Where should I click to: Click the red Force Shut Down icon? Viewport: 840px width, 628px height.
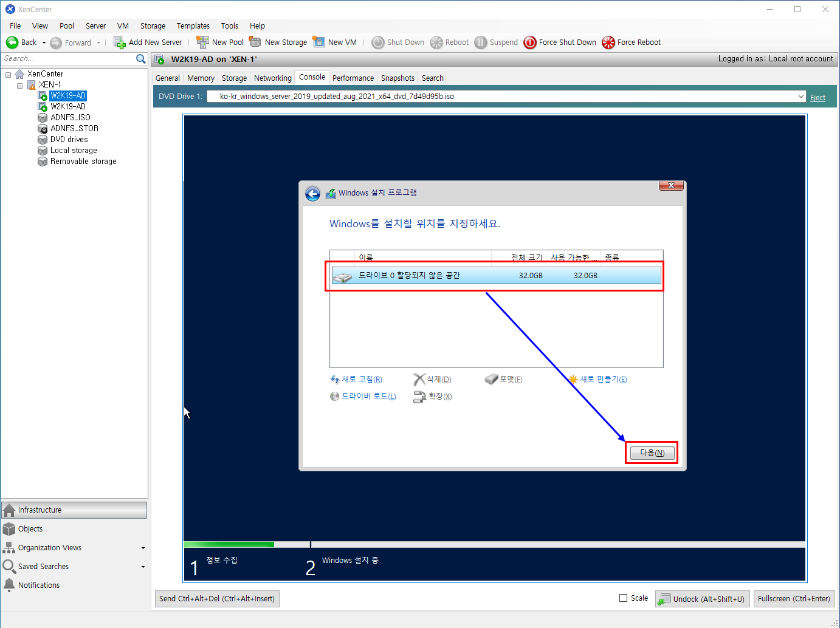pos(530,43)
